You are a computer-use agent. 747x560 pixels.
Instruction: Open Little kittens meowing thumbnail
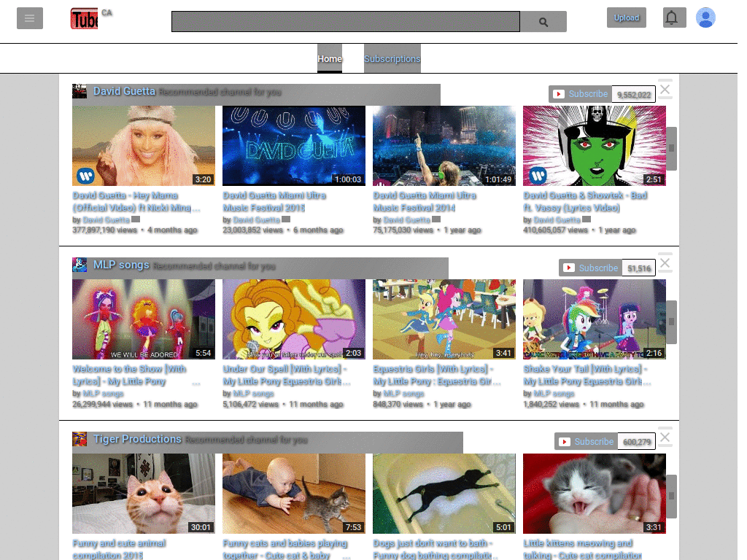tap(594, 494)
